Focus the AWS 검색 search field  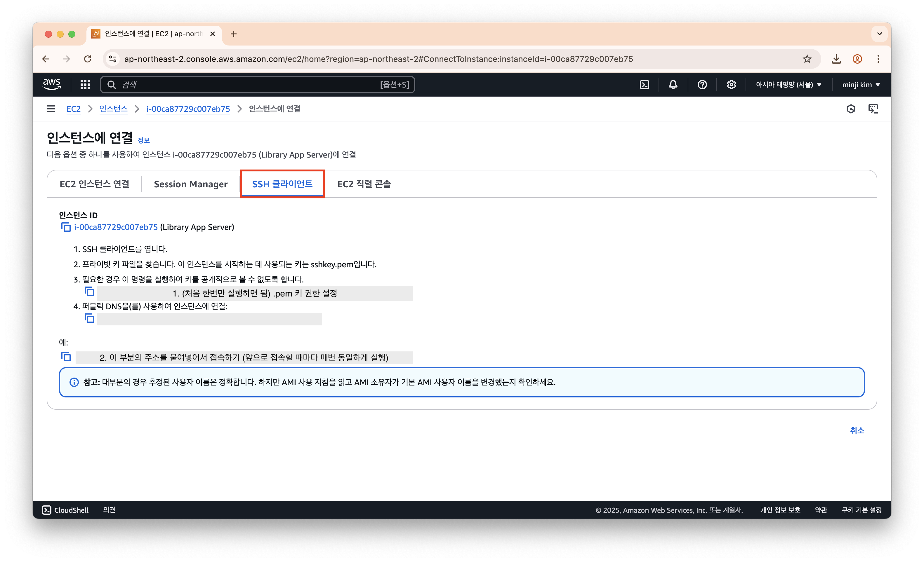tap(257, 85)
